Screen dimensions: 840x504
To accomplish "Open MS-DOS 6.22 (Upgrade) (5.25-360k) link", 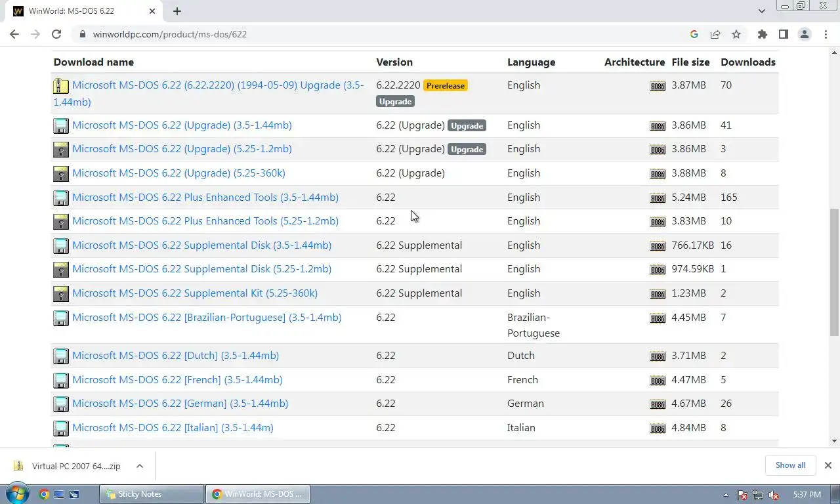I will pos(178,173).
